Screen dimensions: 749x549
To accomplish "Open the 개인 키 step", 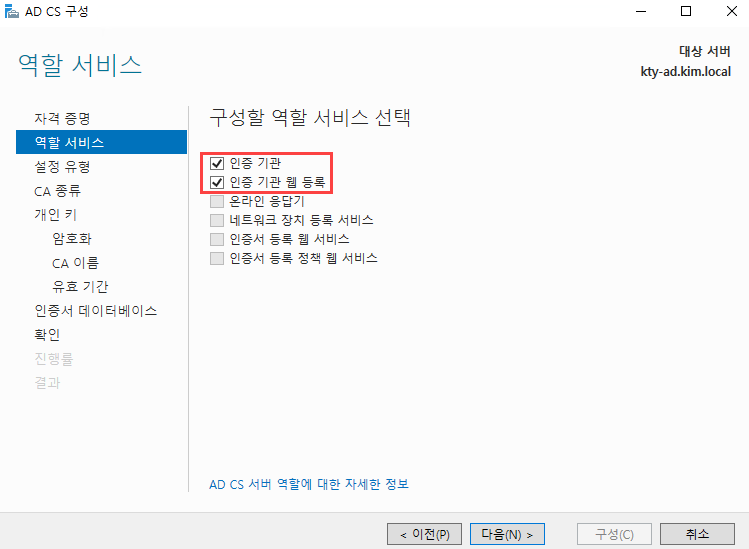I will tap(55, 215).
